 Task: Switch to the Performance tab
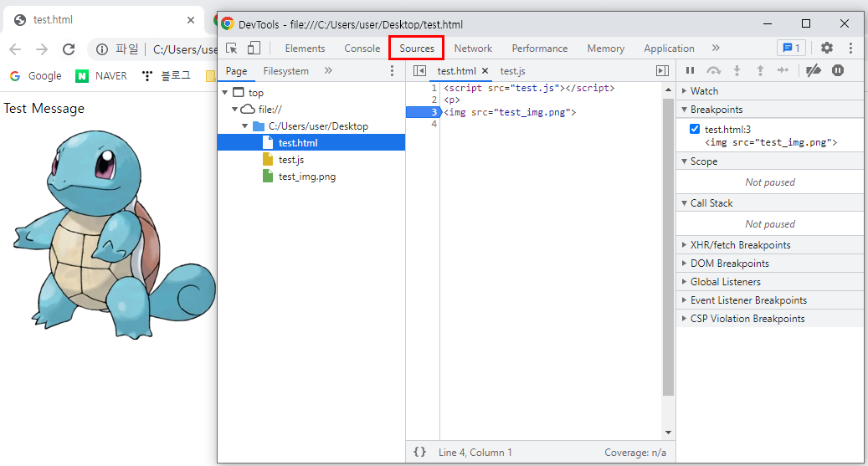coord(540,49)
